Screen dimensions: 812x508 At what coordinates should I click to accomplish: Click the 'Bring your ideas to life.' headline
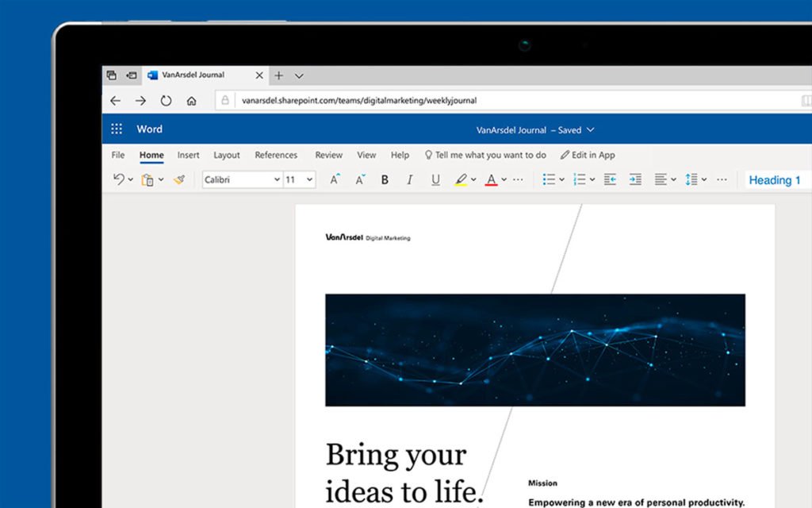(x=404, y=473)
